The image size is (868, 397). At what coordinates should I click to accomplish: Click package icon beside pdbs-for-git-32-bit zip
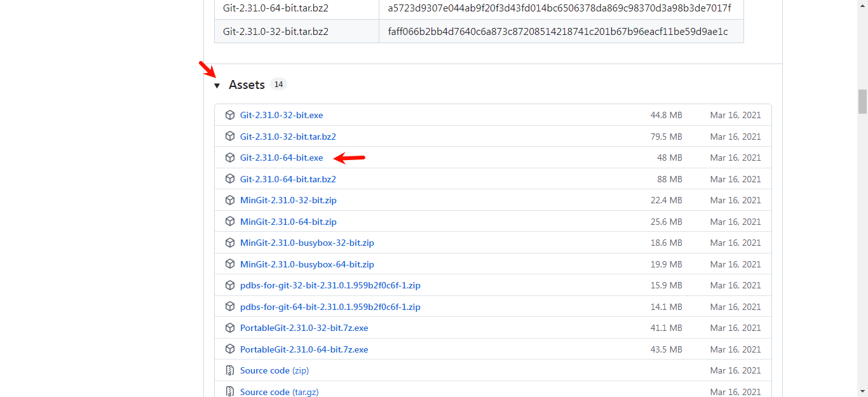pyautogui.click(x=230, y=285)
